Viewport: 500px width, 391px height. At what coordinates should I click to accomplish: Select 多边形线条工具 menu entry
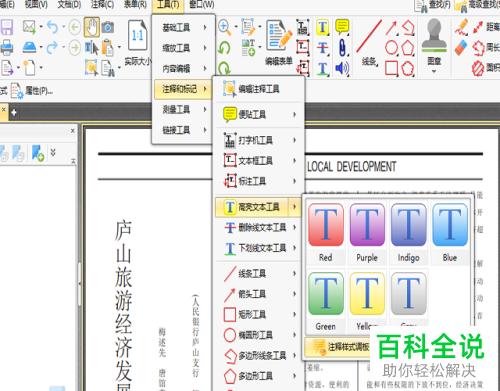[258, 356]
